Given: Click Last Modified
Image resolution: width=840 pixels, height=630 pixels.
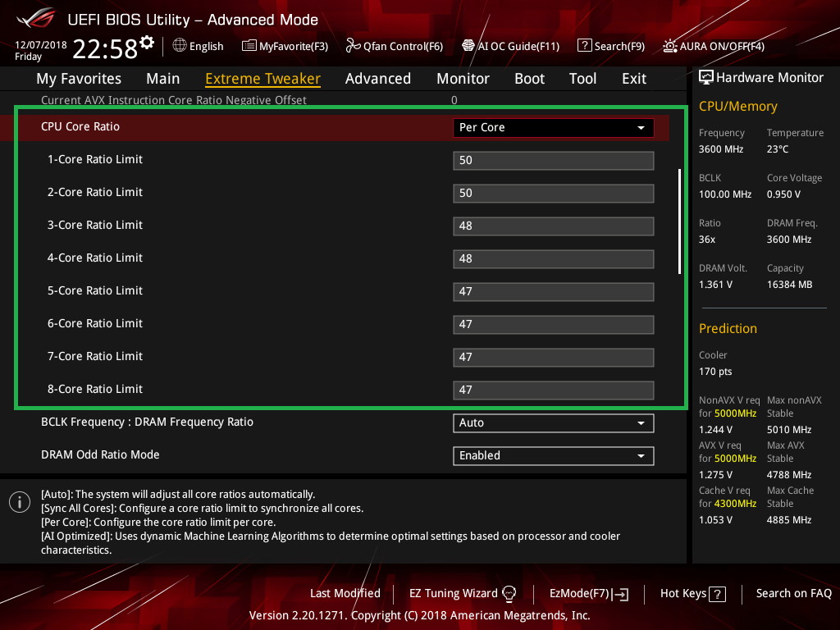Looking at the screenshot, I should (x=345, y=593).
